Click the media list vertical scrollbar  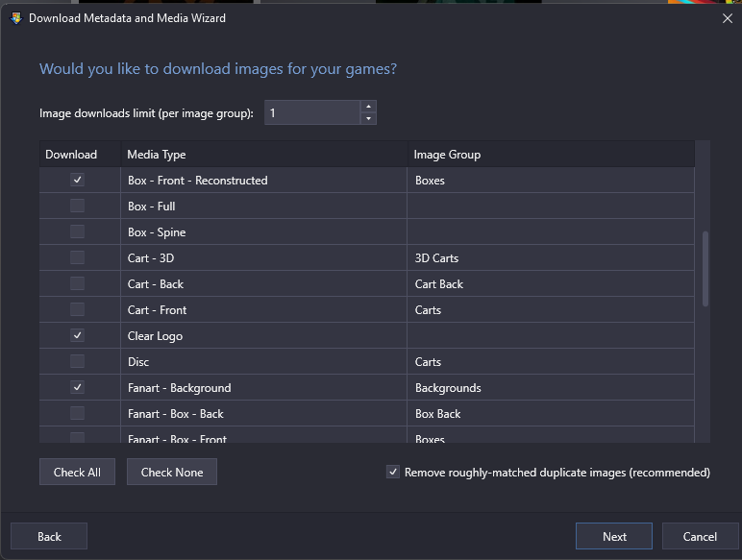[x=705, y=269]
